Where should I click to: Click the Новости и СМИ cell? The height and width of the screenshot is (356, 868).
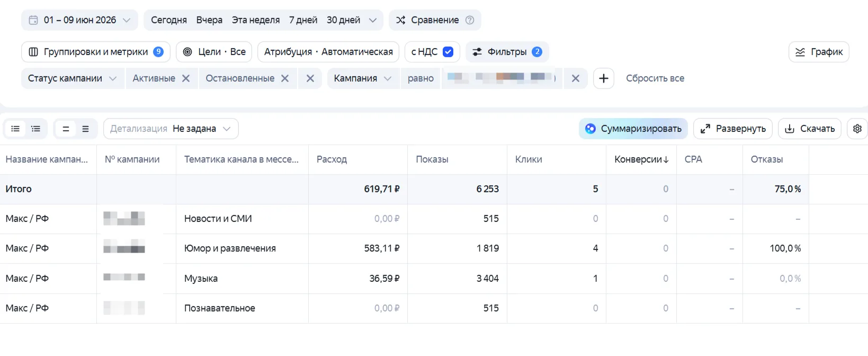click(x=218, y=219)
